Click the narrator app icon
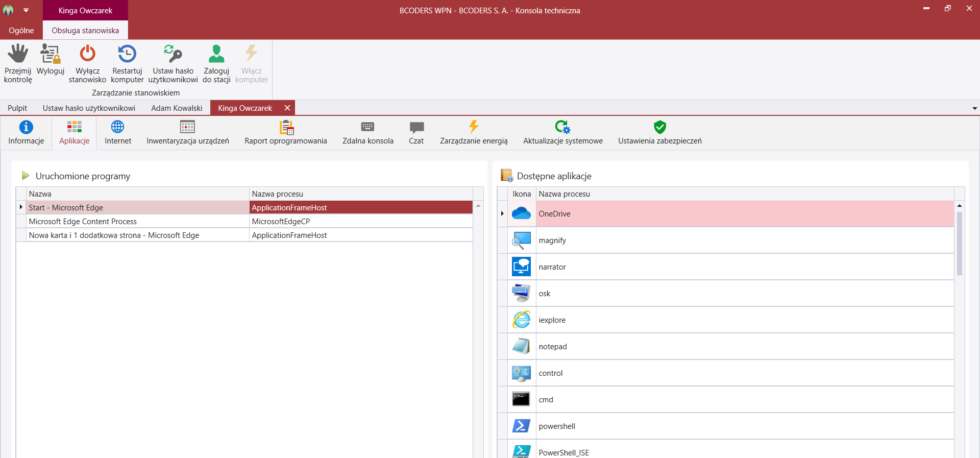Viewport: 980px width, 458px height. [x=521, y=267]
